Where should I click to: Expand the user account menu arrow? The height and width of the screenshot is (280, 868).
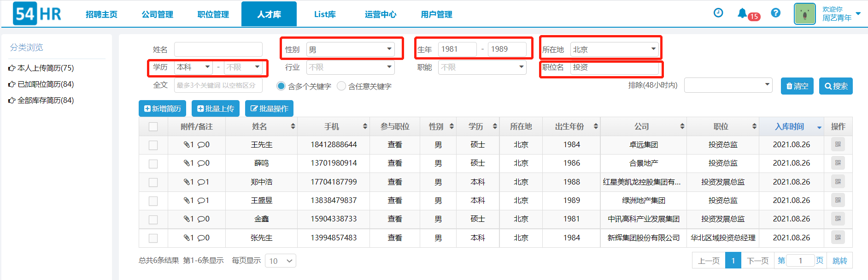(858, 14)
